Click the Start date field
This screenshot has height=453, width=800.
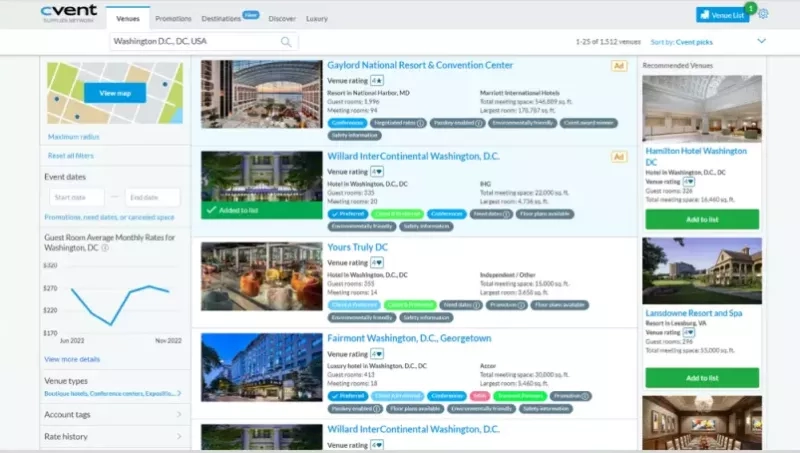coord(77,197)
